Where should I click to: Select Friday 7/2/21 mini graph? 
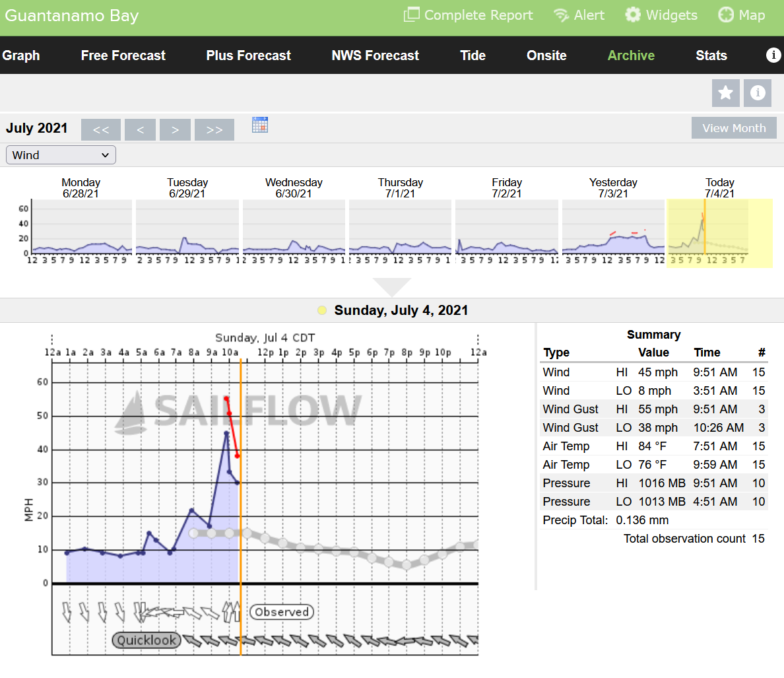pos(507,227)
